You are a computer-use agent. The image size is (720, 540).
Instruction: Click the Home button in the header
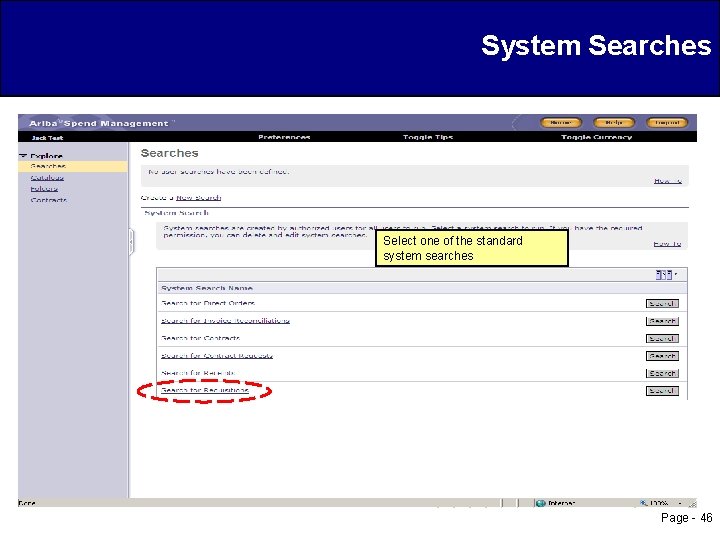pos(561,123)
